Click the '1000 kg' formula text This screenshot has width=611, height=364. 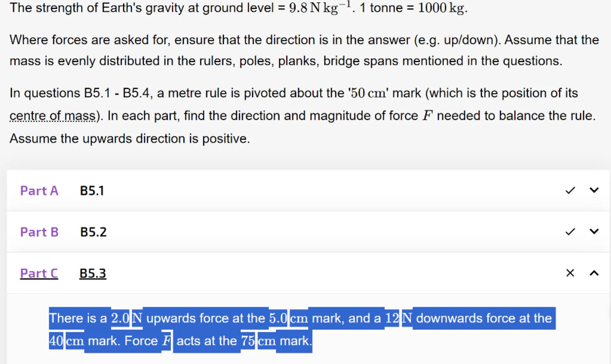coord(441,8)
